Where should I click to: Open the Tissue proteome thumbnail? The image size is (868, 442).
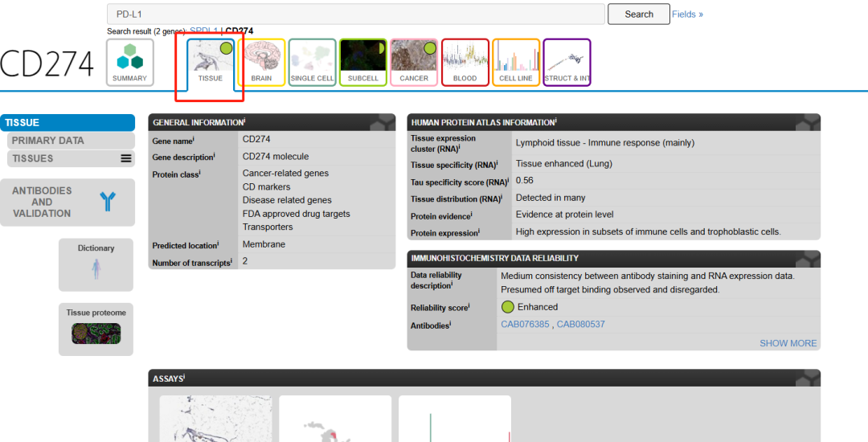(x=96, y=334)
